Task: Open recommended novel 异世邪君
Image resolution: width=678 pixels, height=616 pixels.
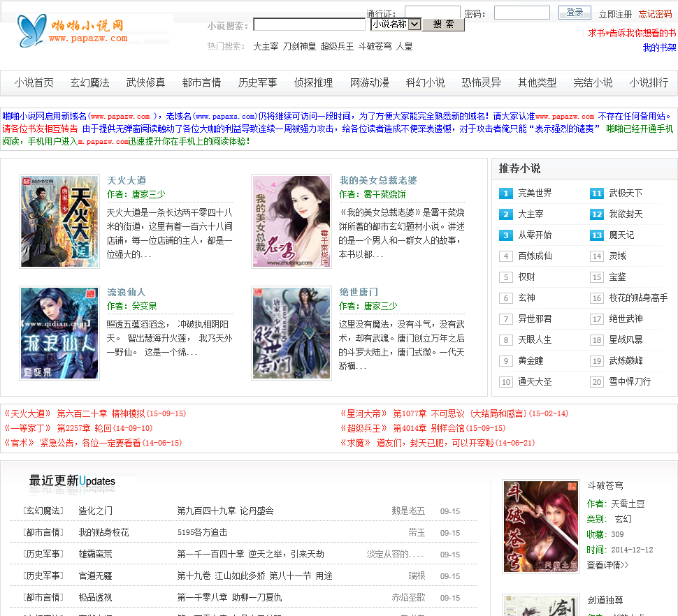Action: point(535,318)
